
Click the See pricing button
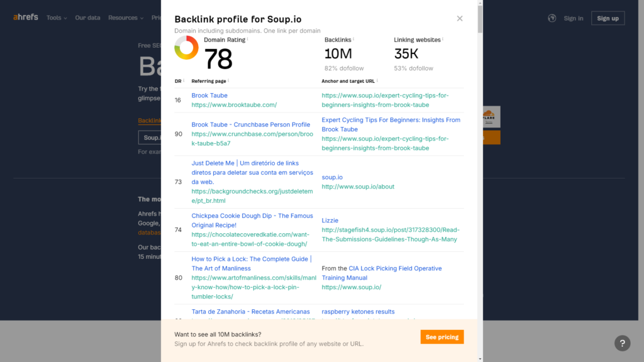[441, 337]
